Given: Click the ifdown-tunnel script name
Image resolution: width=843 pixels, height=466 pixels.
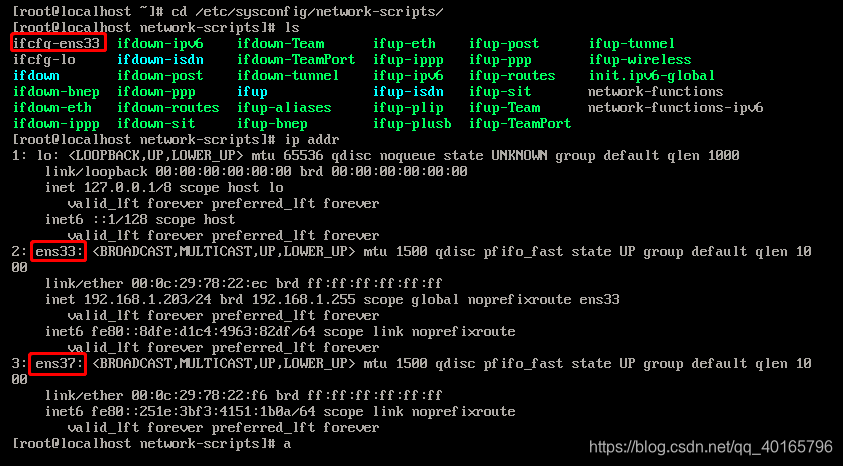Looking at the screenshot, I should (288, 76).
